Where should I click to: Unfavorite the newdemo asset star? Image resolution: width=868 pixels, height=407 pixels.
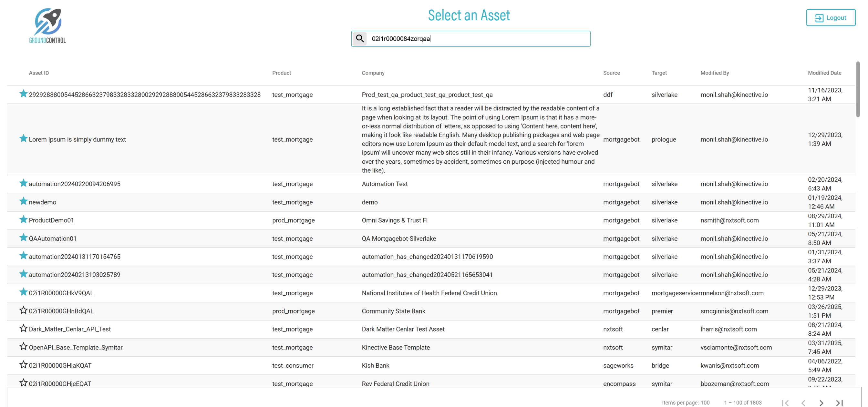tap(23, 201)
